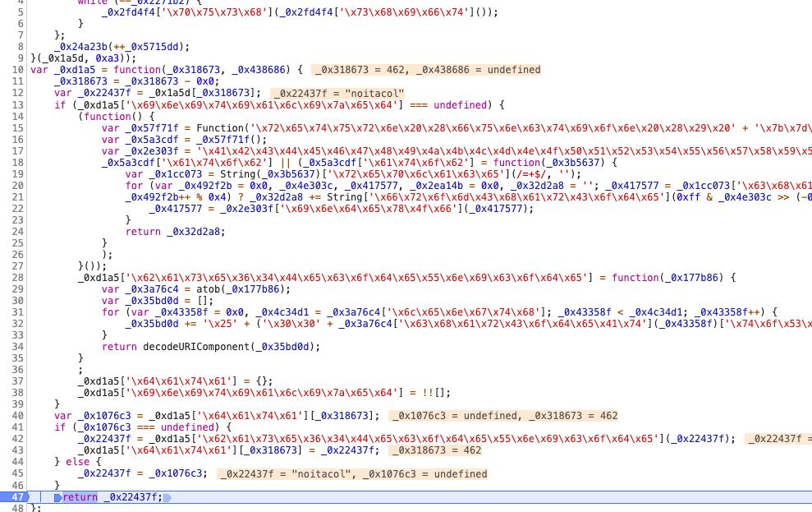Screen dimensions: 812x512
Task: Click line number 24 in the gutter
Action: click(x=17, y=232)
